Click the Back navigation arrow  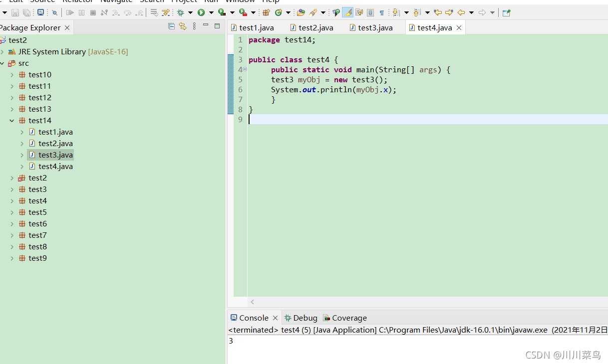(461, 12)
